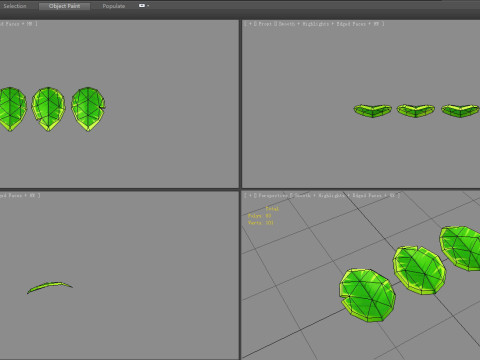Open the Object Paint ribbon tab
Viewport: 480px width, 360px height.
[x=64, y=6]
